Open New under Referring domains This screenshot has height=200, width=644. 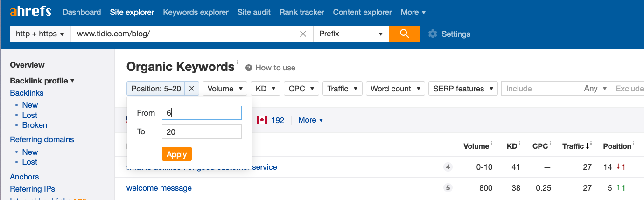pyautogui.click(x=30, y=152)
